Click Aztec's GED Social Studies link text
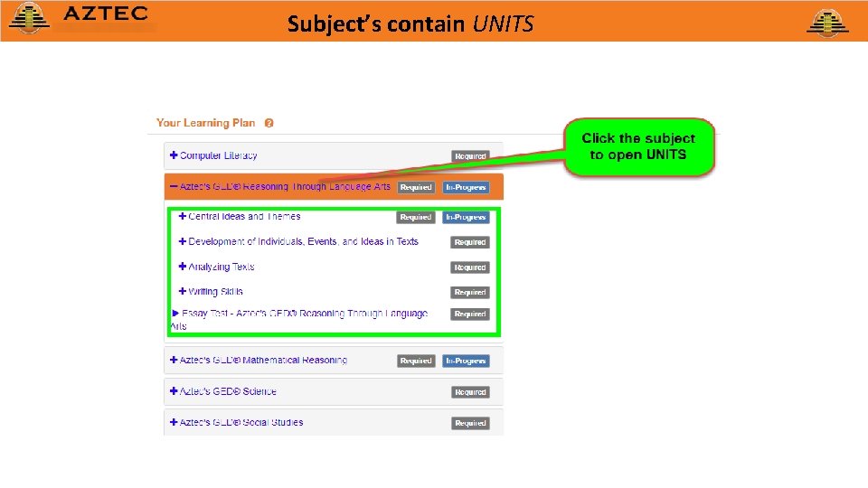This screenshot has height=488, width=868. pyautogui.click(x=241, y=422)
